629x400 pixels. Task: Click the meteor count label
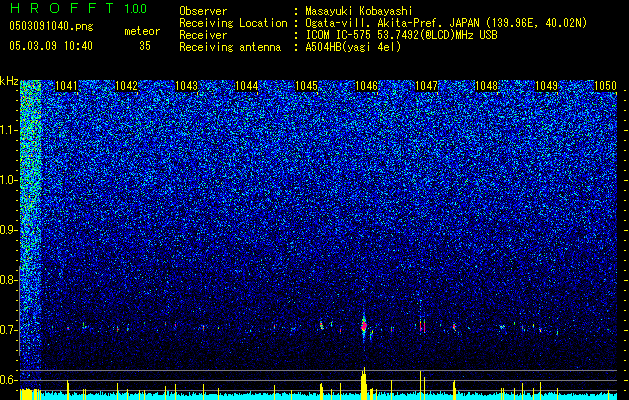pos(142,31)
